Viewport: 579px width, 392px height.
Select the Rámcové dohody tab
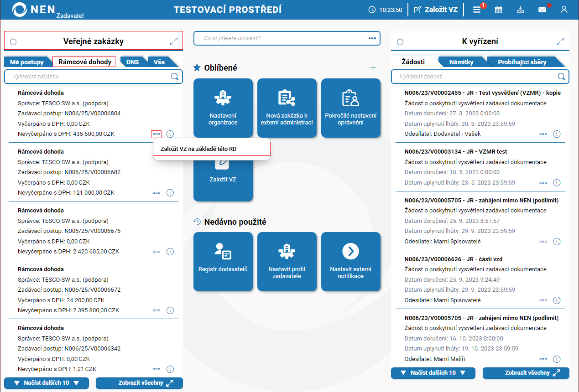(84, 62)
